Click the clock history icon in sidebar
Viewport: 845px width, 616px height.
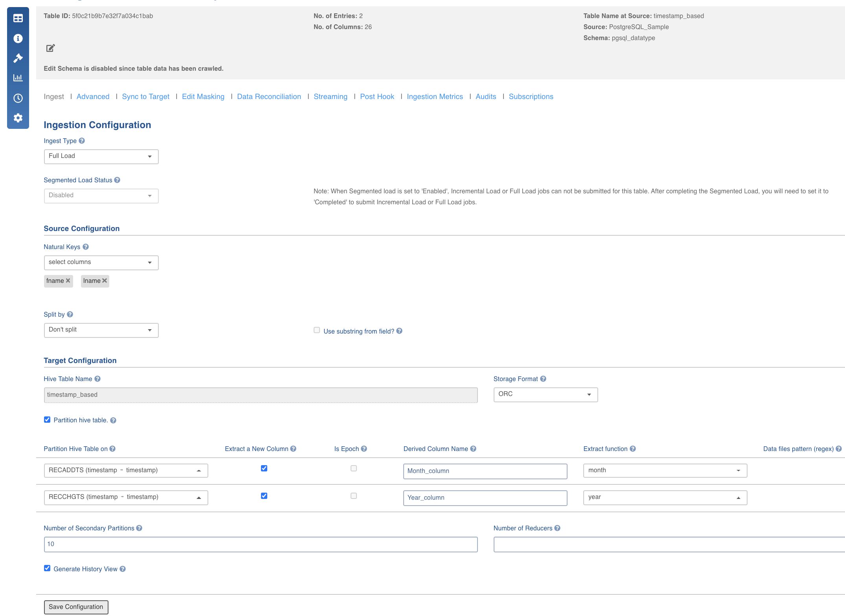(18, 98)
